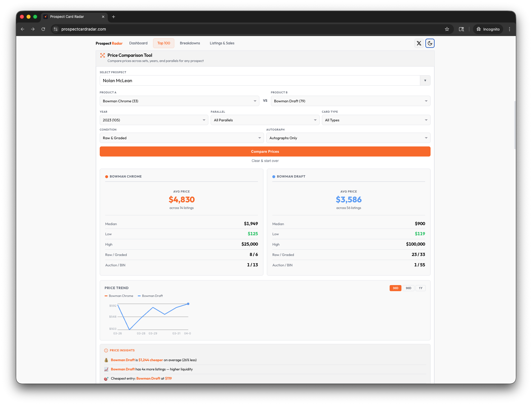Click the page vertical scrollbar

pos(515,125)
